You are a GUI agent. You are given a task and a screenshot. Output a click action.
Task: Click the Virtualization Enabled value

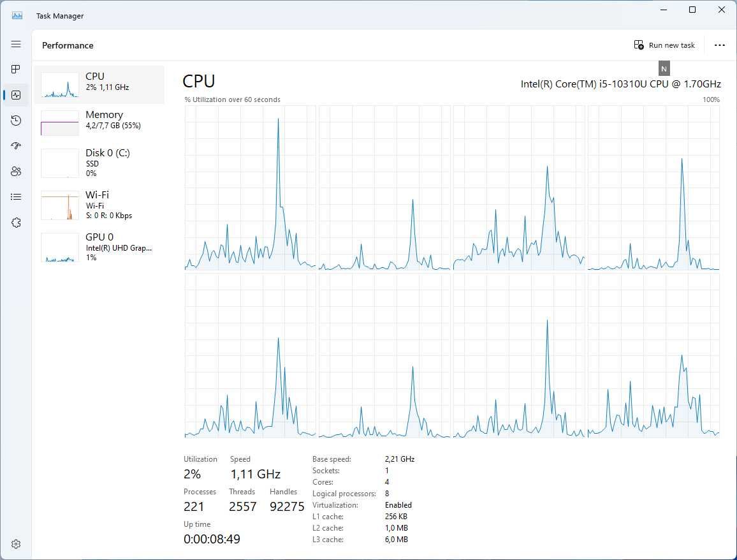pyautogui.click(x=398, y=505)
